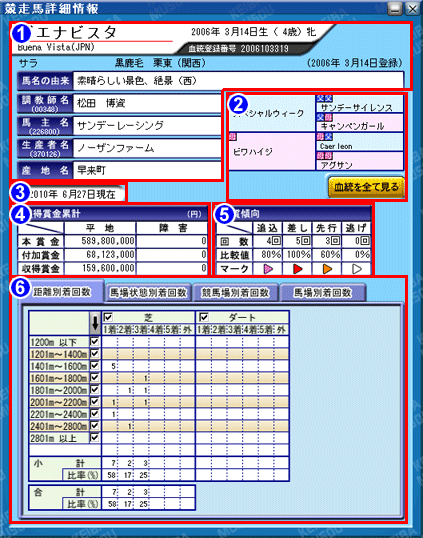Click 血統登録番号 2006103319

[238, 49]
